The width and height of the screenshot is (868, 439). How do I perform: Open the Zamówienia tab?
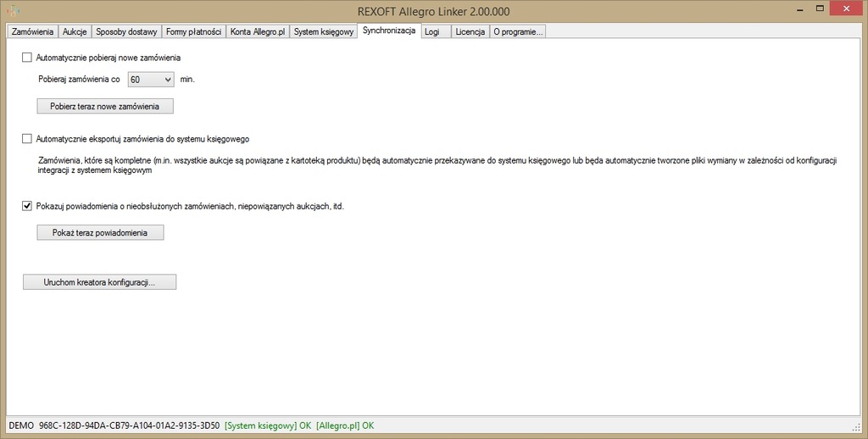(x=33, y=31)
